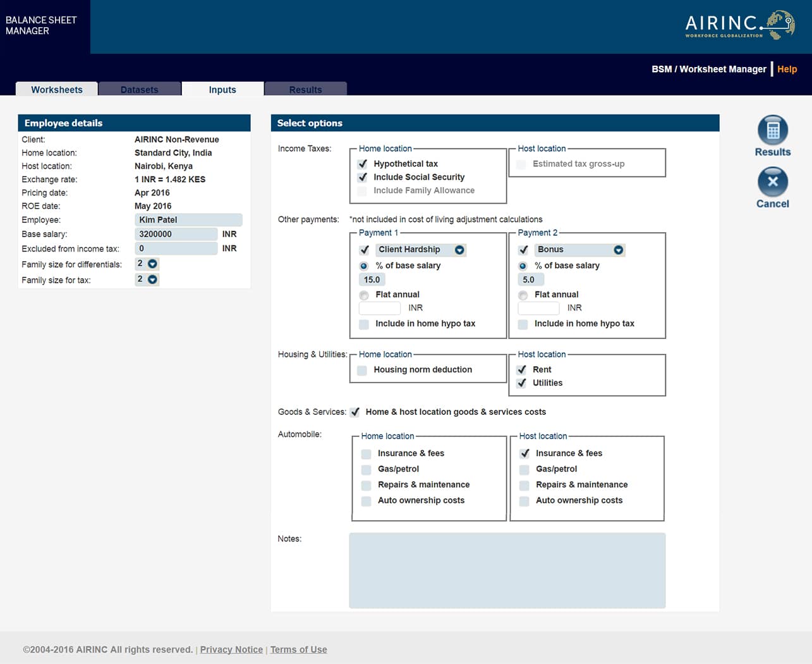
Task: Uncheck host location Rent checkbox
Action: point(521,370)
